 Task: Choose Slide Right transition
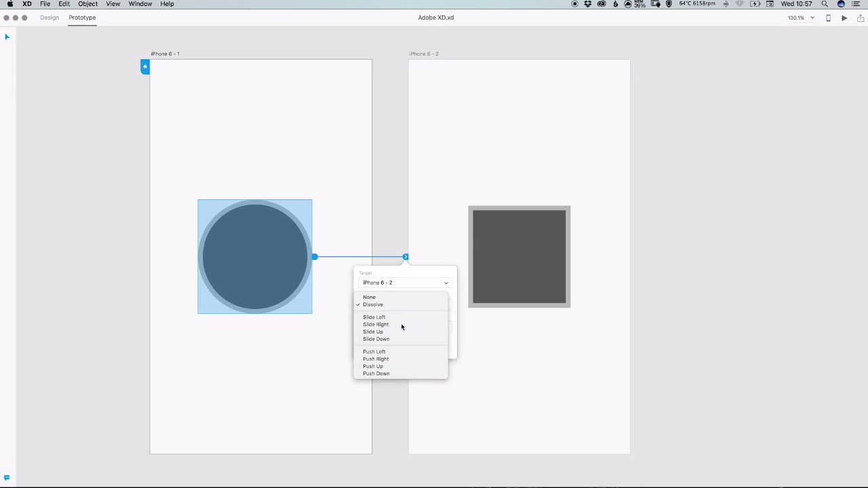point(401,325)
